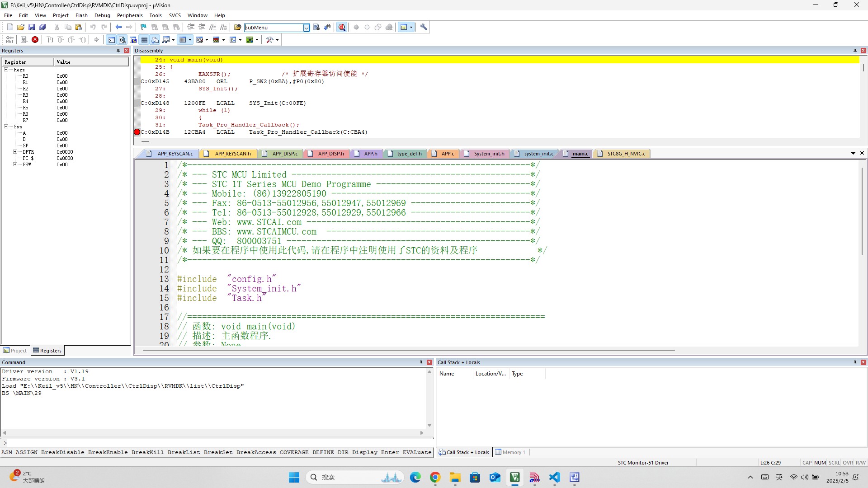The image size is (868, 488).
Task: Open the Serial Windows dropdown arrow
Action: (x=207, y=40)
